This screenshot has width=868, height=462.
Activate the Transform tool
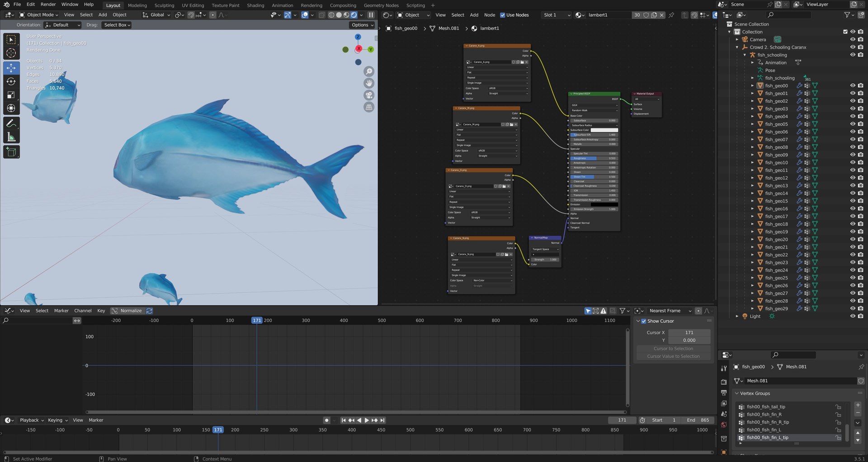click(x=11, y=108)
